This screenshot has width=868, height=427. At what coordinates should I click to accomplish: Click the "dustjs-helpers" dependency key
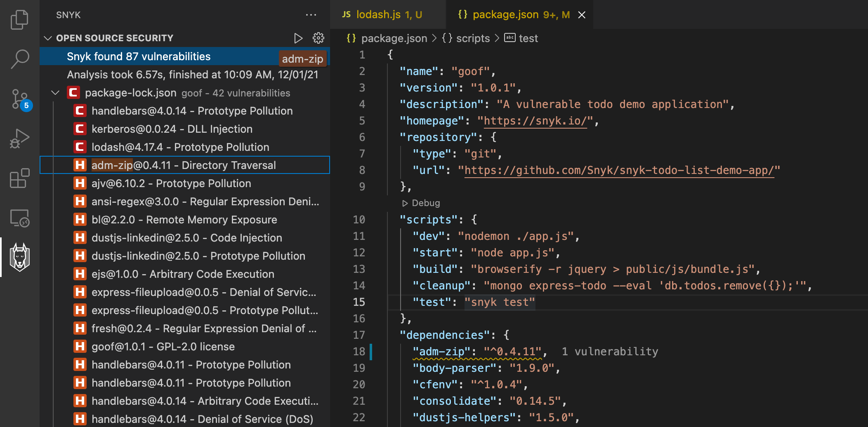pyautogui.click(x=464, y=418)
